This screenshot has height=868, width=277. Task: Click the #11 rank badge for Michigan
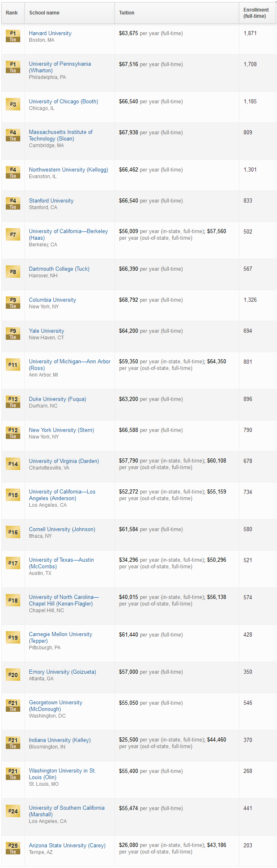point(13,365)
